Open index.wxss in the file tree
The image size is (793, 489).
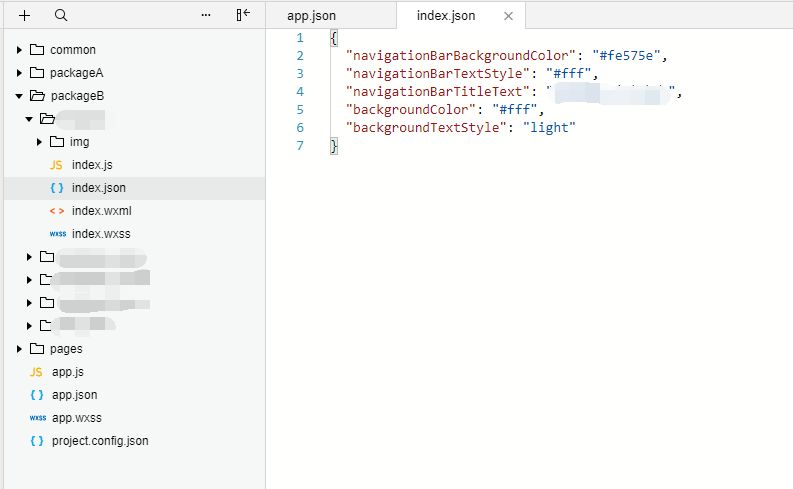coord(101,234)
